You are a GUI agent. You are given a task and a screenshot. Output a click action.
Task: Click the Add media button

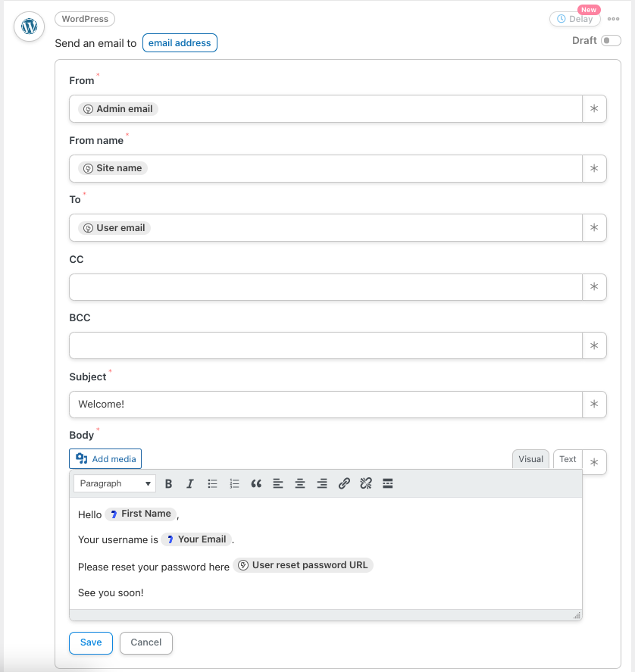[105, 459]
